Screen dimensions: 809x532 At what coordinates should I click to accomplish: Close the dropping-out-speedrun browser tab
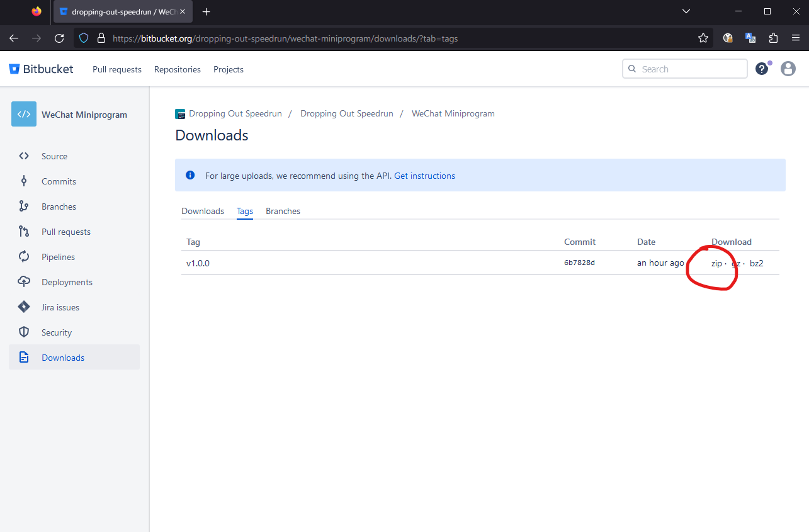pyautogui.click(x=183, y=11)
